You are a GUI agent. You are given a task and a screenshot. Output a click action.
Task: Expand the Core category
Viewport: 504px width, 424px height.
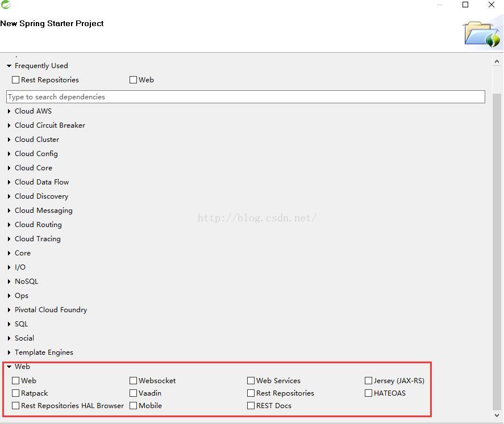9,253
